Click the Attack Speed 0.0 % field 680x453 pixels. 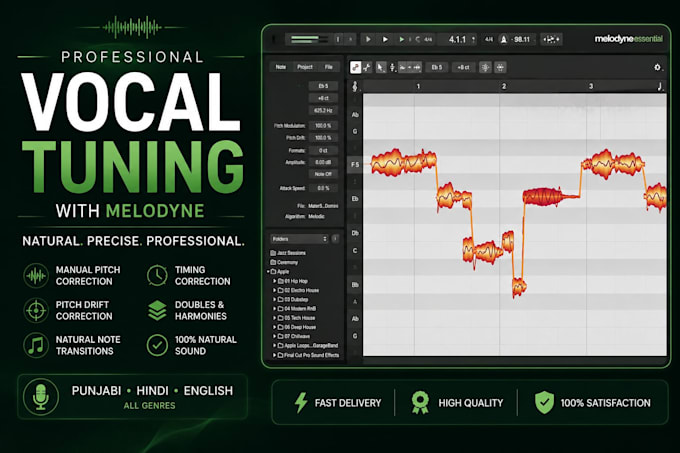click(323, 188)
